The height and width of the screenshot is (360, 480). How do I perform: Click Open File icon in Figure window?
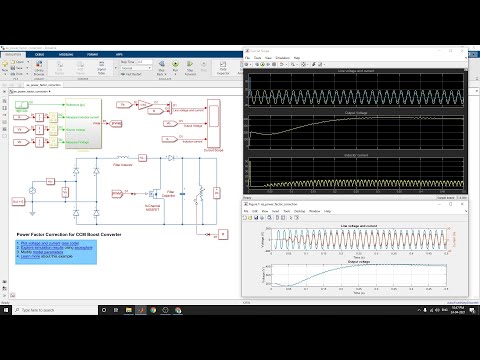coord(250,218)
